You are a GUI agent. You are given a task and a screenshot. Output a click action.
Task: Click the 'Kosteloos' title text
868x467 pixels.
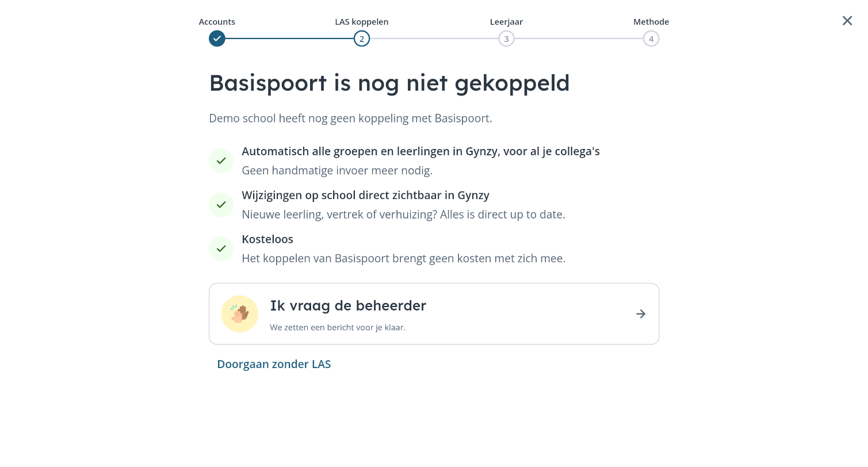click(x=267, y=239)
